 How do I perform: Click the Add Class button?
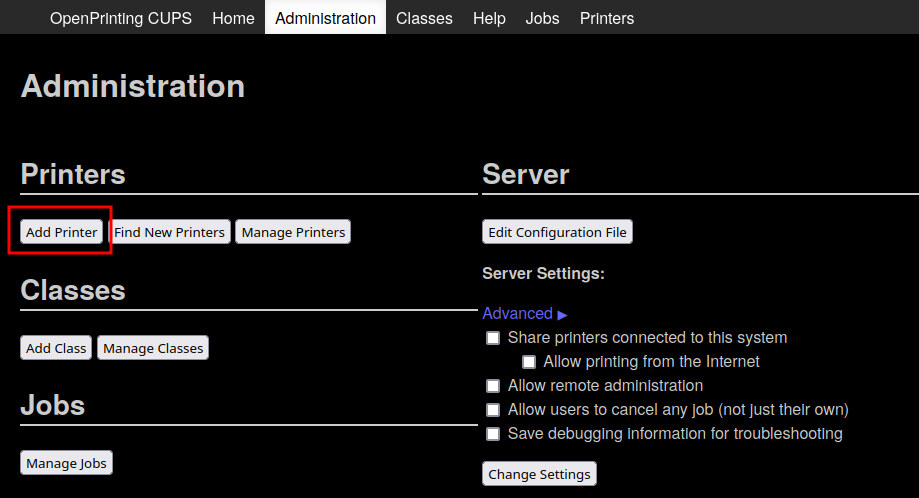56,348
